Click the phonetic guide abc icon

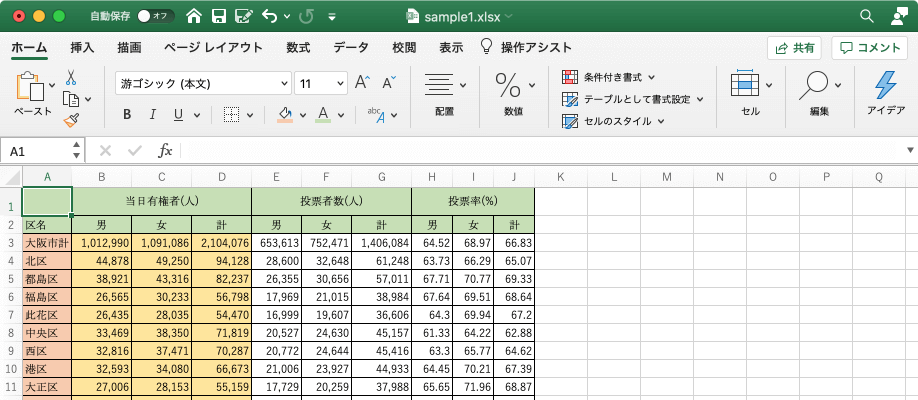point(376,114)
